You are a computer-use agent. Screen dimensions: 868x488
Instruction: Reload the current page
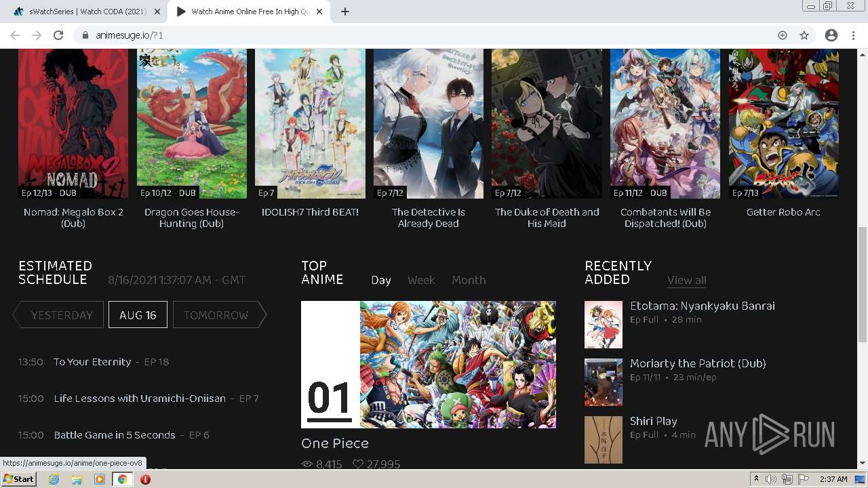pyautogui.click(x=58, y=35)
